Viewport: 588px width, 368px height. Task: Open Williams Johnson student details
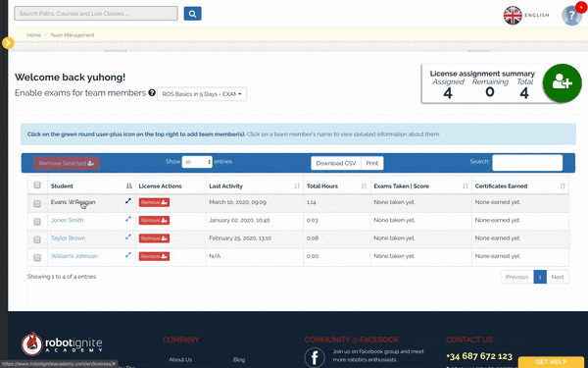[x=74, y=256]
